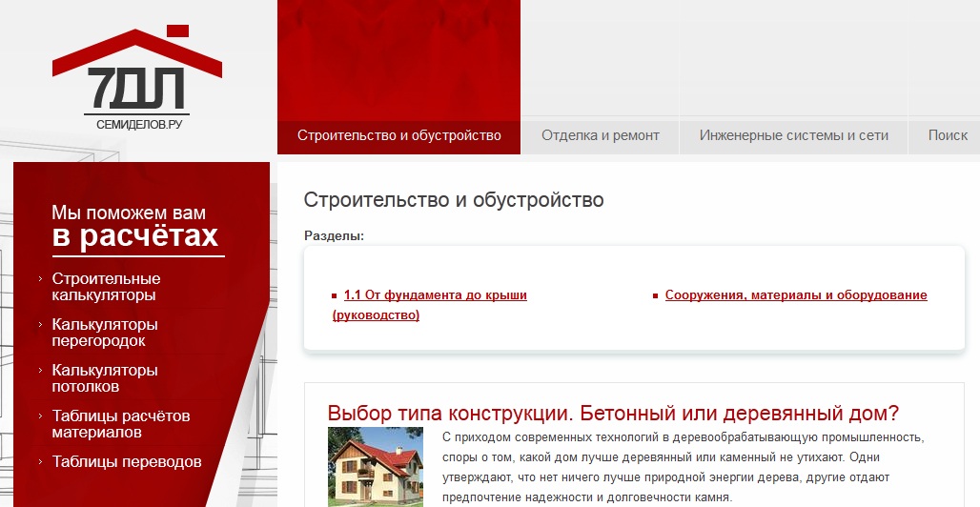This screenshot has width=980, height=507.
Task: Open Сооружения, материалы и оборудование section
Action: pos(796,295)
